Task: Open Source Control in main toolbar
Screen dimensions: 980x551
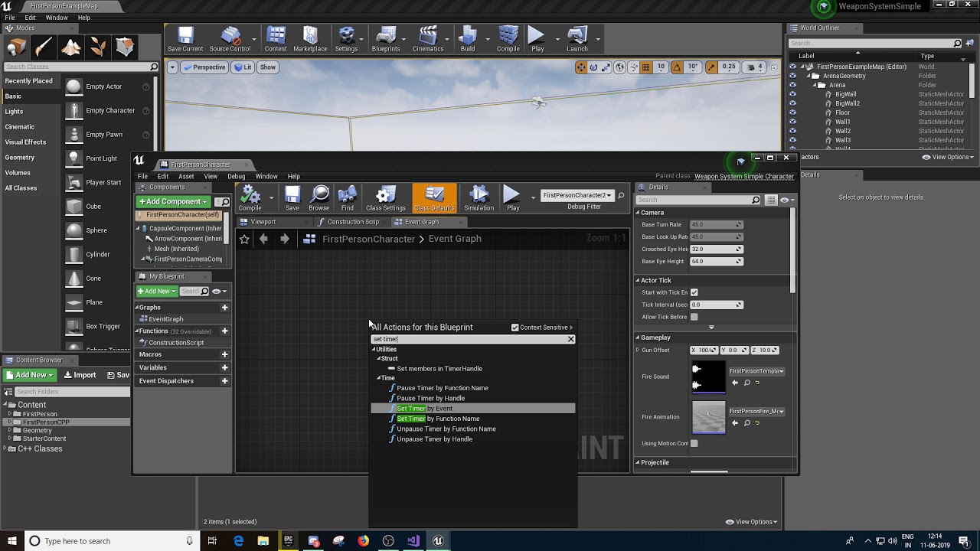Action: point(230,39)
